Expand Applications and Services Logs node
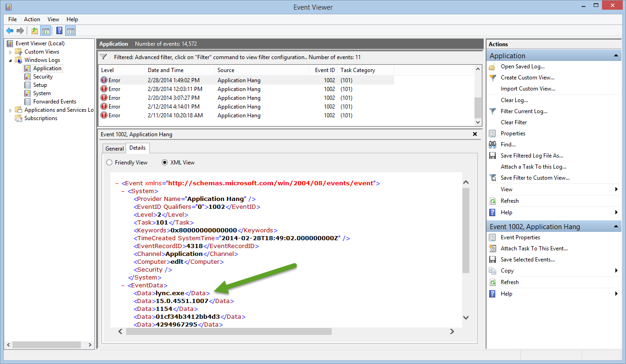This screenshot has height=364, width=626. point(10,110)
